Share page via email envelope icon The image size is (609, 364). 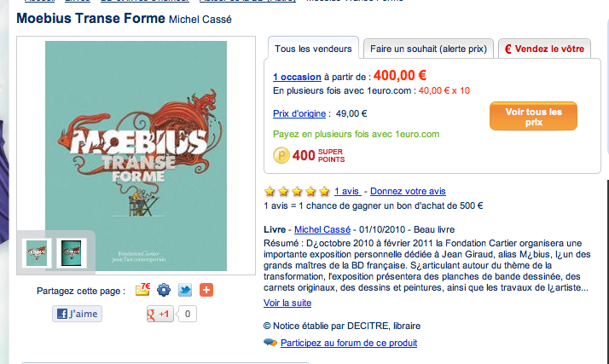click(x=142, y=290)
